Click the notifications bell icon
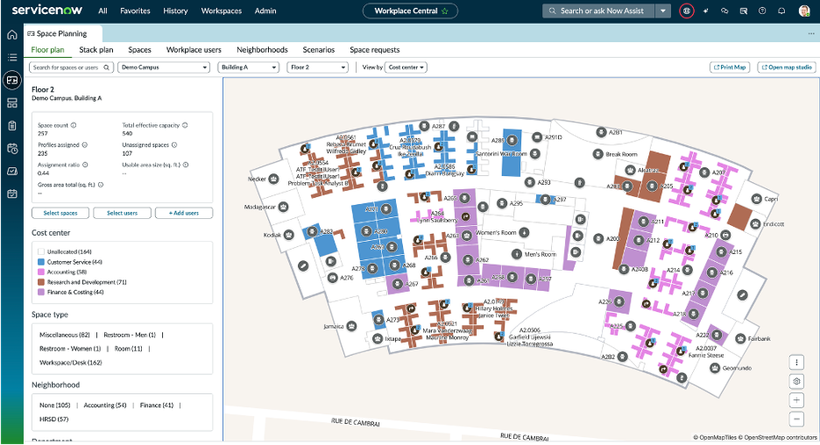Screen dimensions: 820x445 [781, 11]
